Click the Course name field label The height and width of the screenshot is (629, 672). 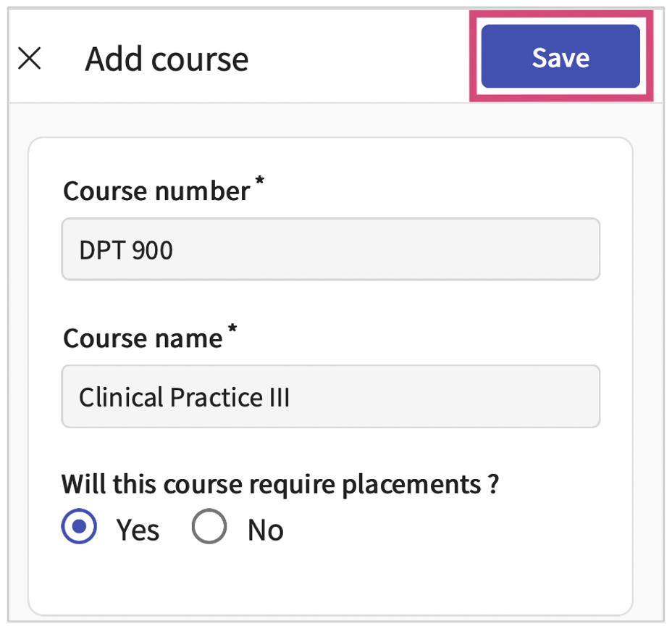[142, 338]
